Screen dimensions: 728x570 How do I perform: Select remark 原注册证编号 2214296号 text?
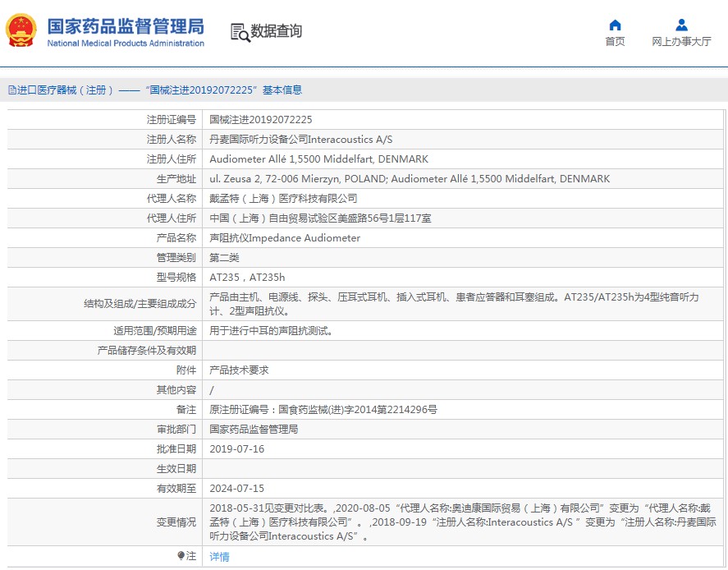pyautogui.click(x=323, y=410)
